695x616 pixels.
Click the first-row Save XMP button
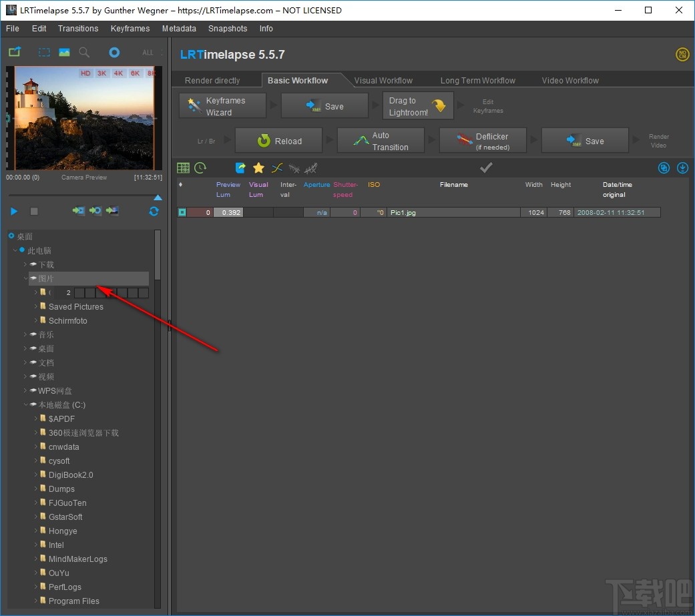pyautogui.click(x=325, y=106)
